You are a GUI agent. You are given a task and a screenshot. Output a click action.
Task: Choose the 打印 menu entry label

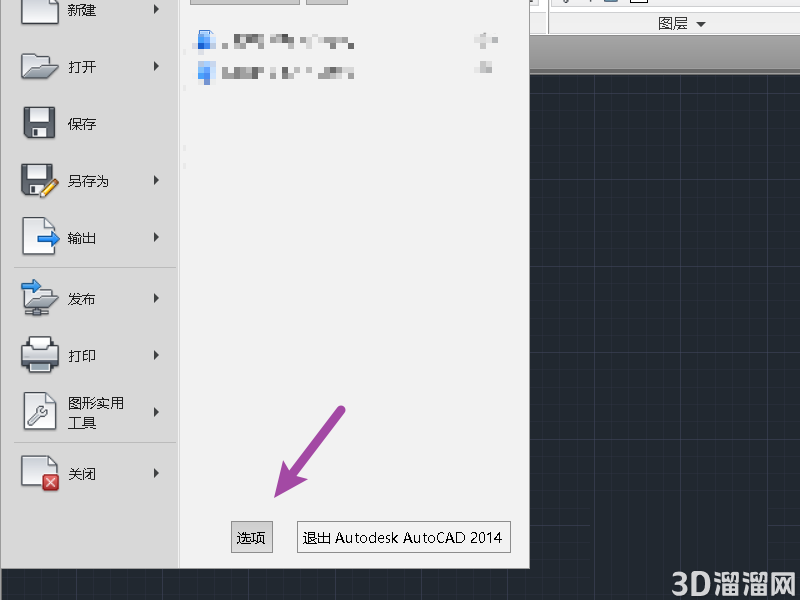pyautogui.click(x=82, y=356)
